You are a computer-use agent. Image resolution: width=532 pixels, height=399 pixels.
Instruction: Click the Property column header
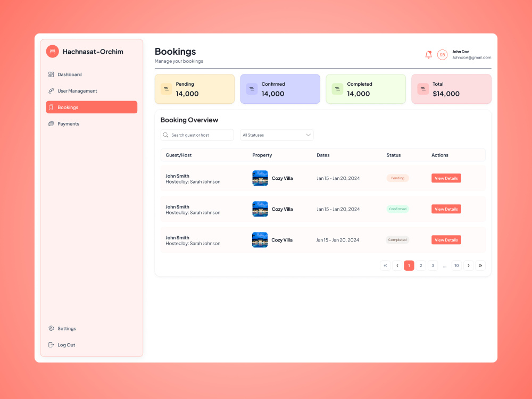pyautogui.click(x=262, y=155)
